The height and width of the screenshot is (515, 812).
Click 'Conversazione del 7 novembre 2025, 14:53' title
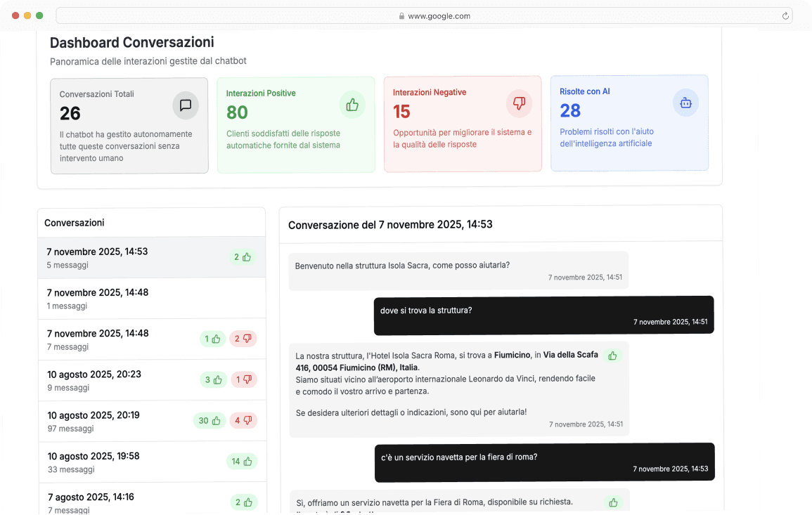[390, 225]
